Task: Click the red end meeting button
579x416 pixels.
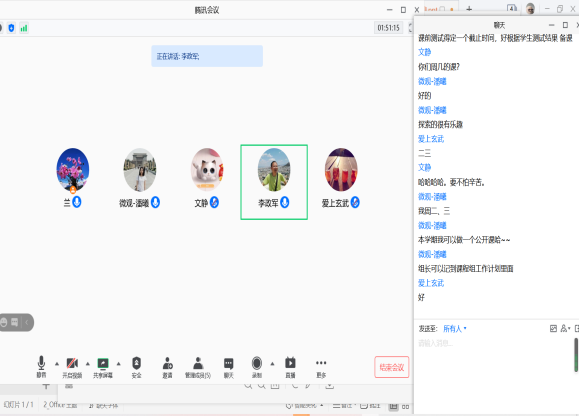Action: coord(391,367)
